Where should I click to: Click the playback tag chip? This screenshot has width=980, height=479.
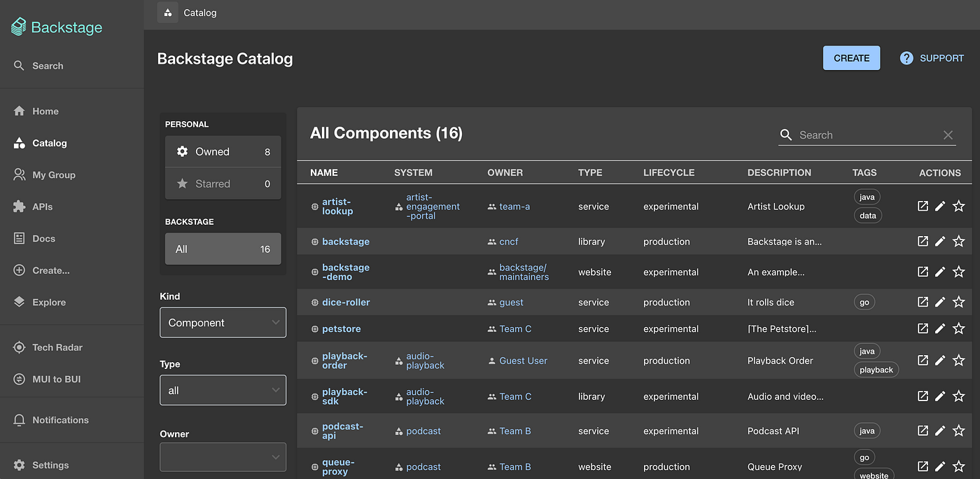[x=876, y=370]
